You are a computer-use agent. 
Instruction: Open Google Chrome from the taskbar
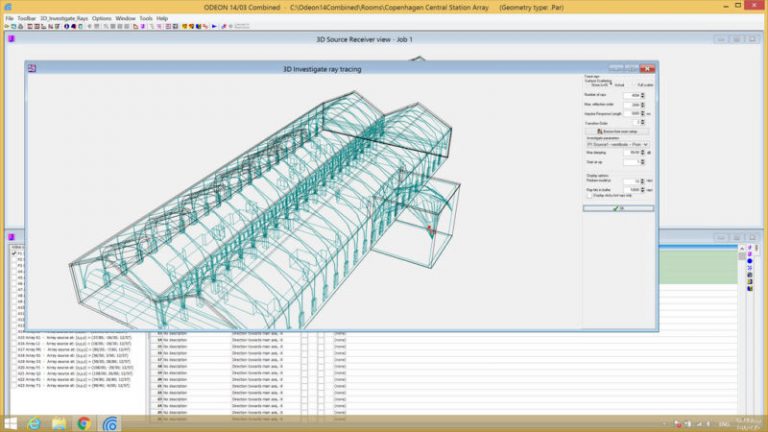coord(84,423)
